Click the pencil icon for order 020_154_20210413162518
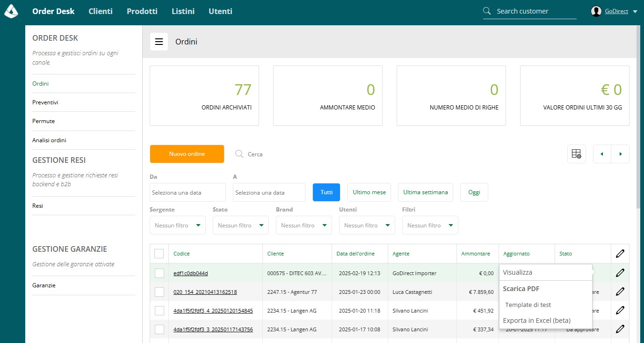The width and height of the screenshot is (644, 343). [x=620, y=292]
